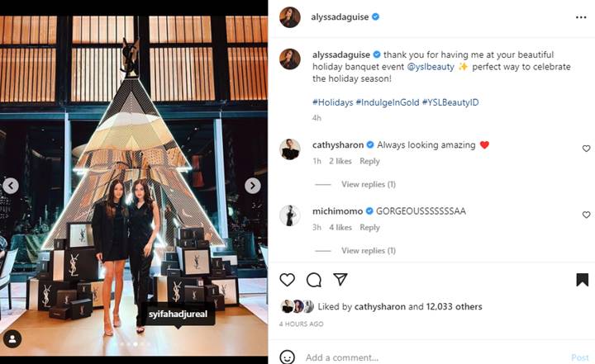Go to the next carousel photo
This screenshot has height=364, width=595.
pos(253,186)
